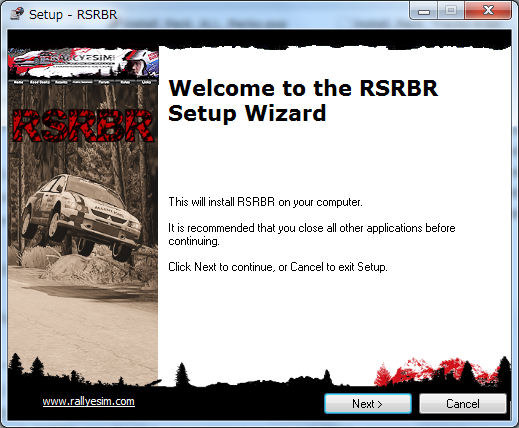Click the RSRBR red logo image
Viewport: 519px width, 428px height.
point(83,126)
